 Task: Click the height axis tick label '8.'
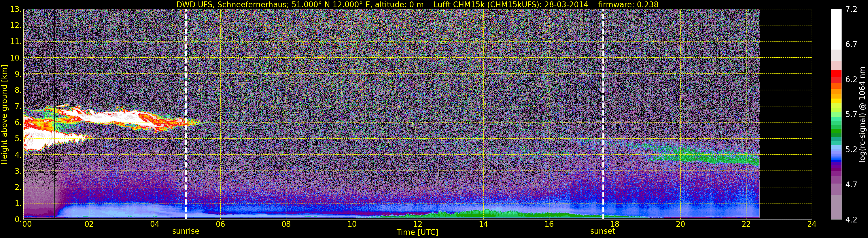tap(18, 90)
